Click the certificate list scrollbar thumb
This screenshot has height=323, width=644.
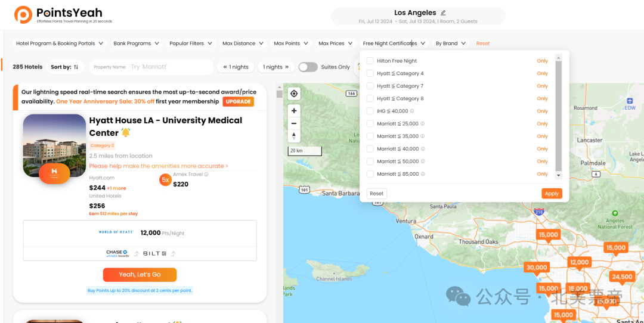point(558,116)
